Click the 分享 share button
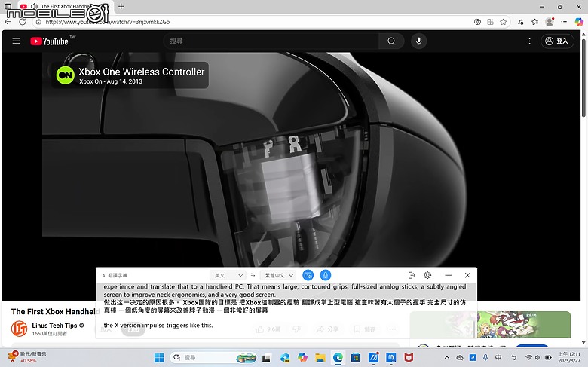Image resolution: width=588 pixels, height=367 pixels. coord(327,329)
